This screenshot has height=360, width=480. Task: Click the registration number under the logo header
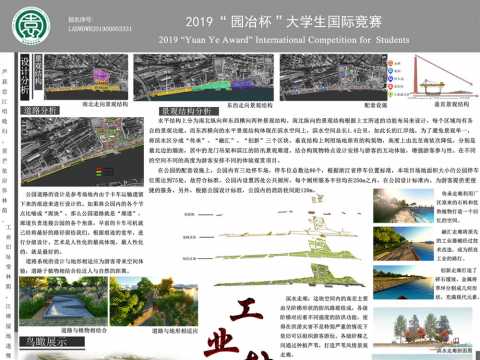tap(100, 29)
